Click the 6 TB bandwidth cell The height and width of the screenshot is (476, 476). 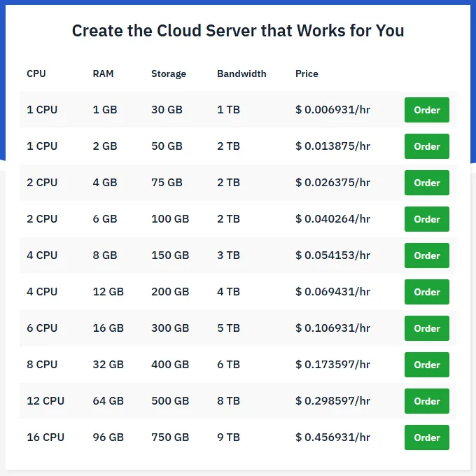(x=228, y=365)
